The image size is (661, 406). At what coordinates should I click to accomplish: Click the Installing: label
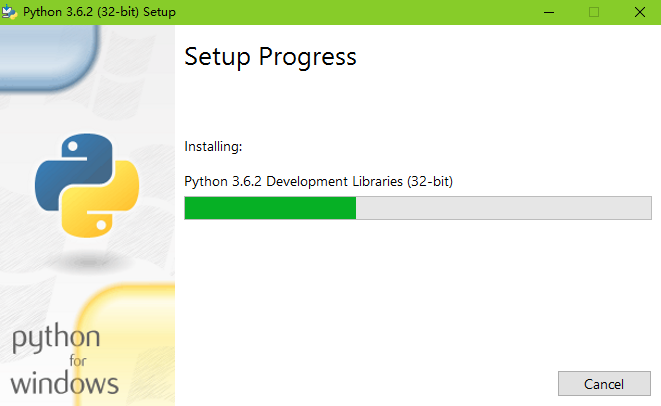[x=213, y=147]
